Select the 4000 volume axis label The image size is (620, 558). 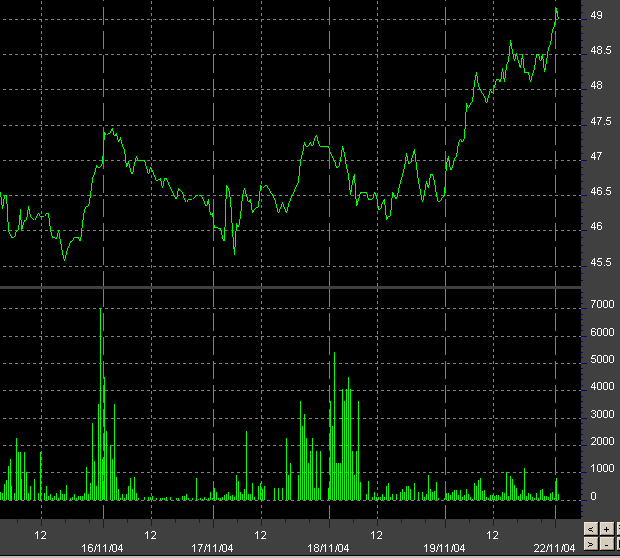tap(602, 387)
